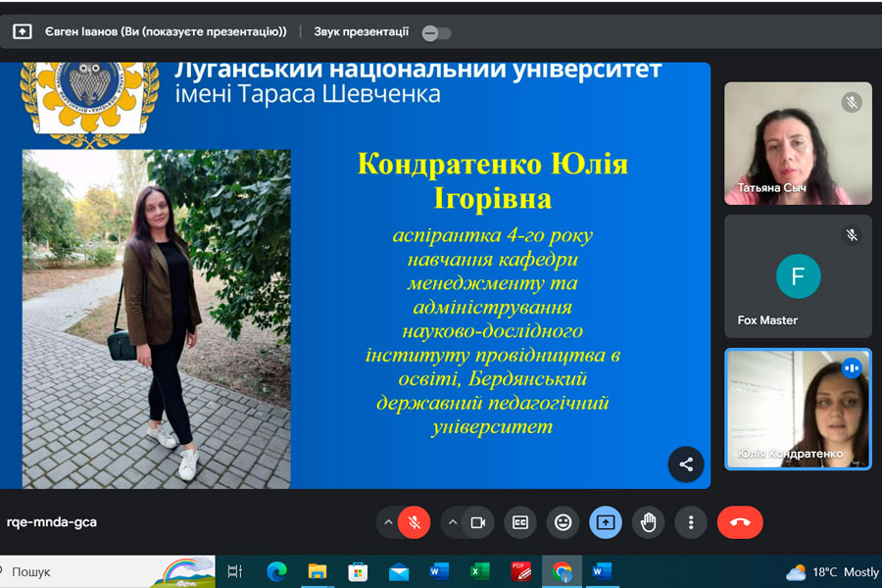Open first Word icon in taskbar

439,571
